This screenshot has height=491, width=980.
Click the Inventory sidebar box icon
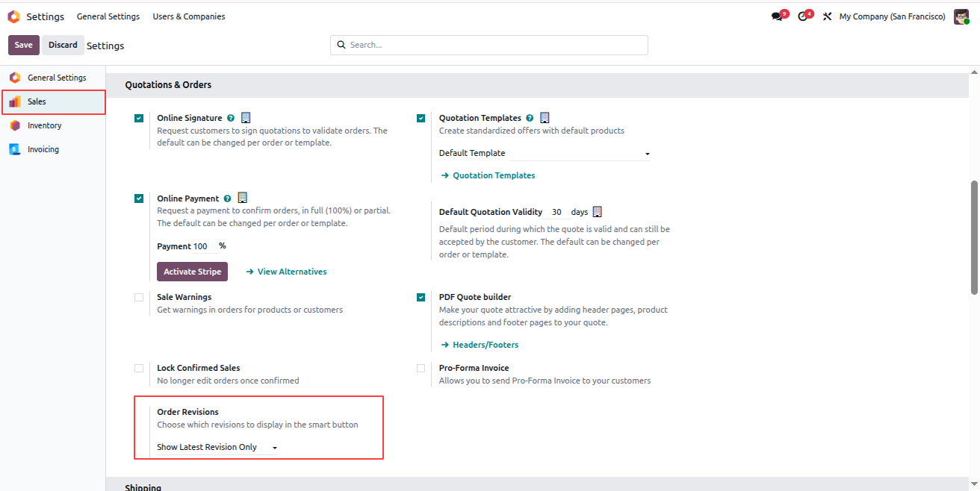point(15,125)
